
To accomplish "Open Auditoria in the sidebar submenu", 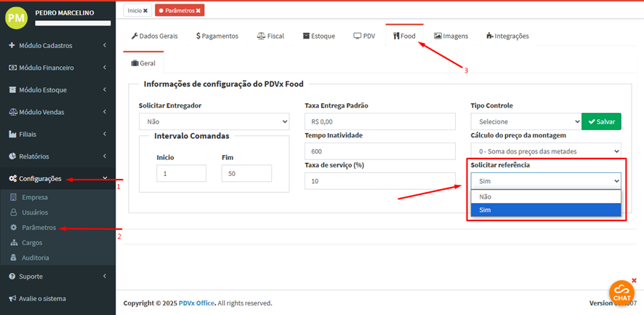I will point(37,258).
